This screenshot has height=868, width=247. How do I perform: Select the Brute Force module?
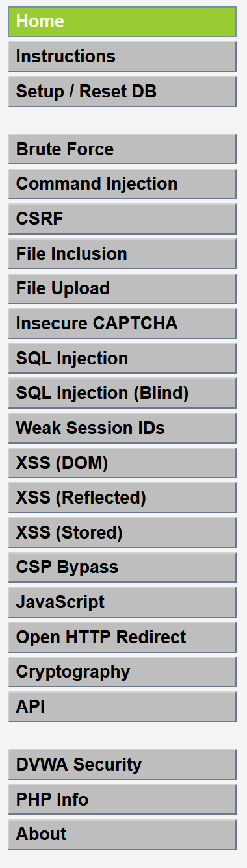point(122,149)
